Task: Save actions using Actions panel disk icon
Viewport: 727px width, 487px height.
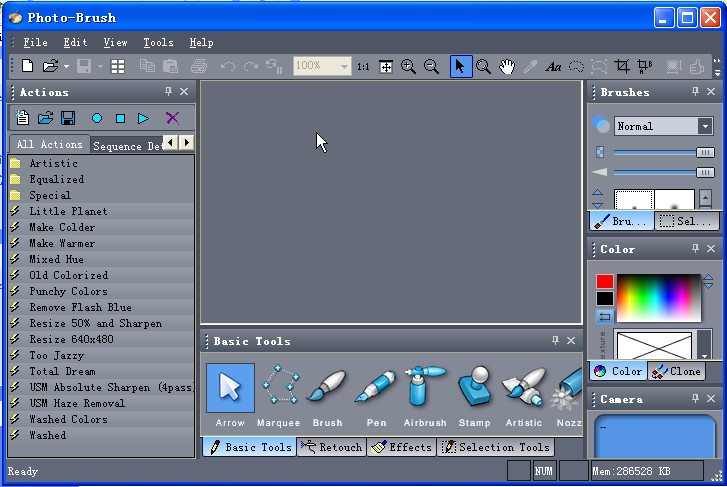Action: point(68,118)
